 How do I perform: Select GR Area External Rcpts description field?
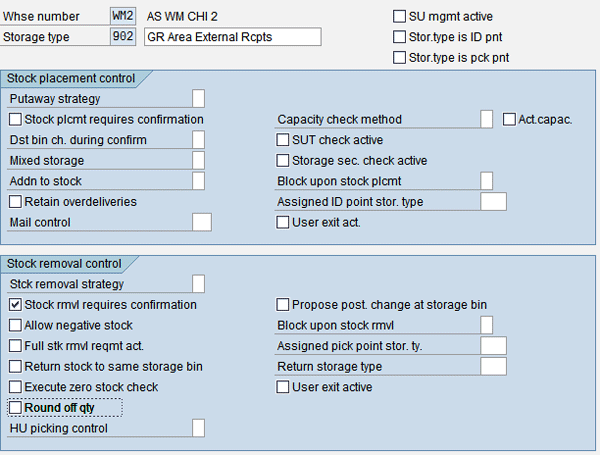233,37
